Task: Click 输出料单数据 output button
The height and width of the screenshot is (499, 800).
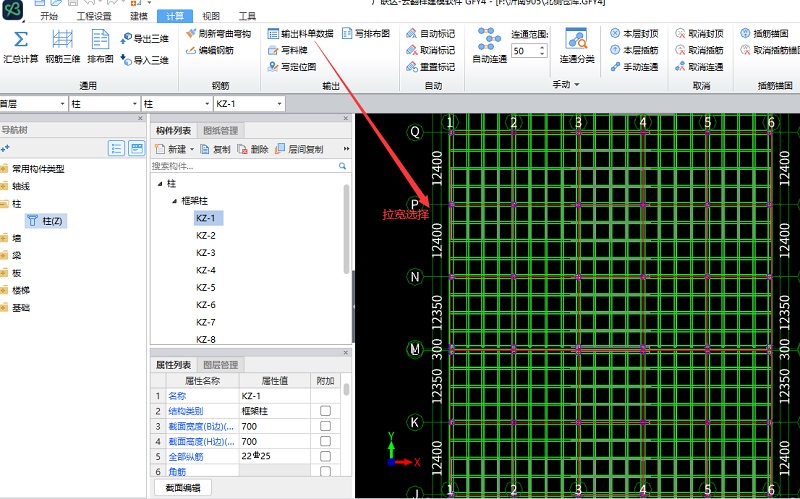Action: tap(301, 34)
